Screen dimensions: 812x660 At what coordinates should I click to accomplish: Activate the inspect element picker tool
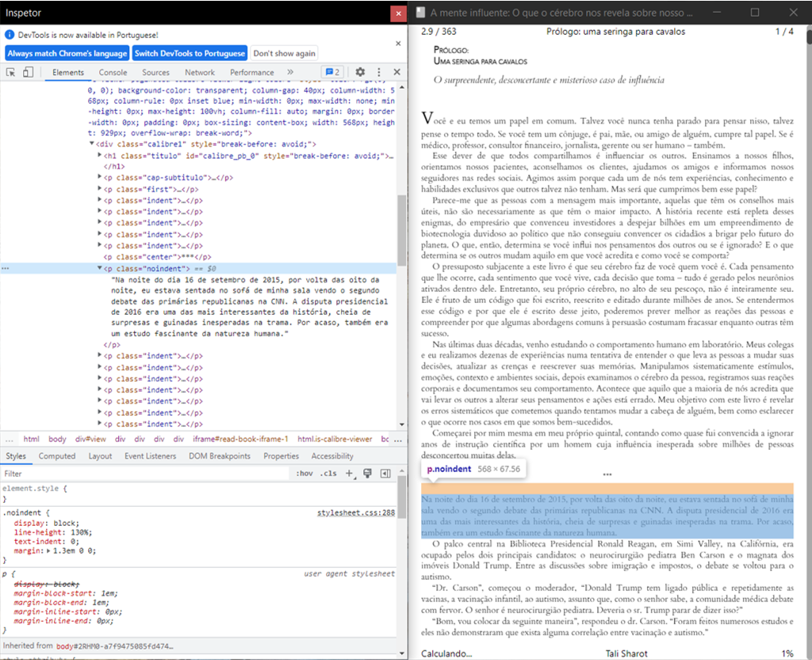click(11, 72)
